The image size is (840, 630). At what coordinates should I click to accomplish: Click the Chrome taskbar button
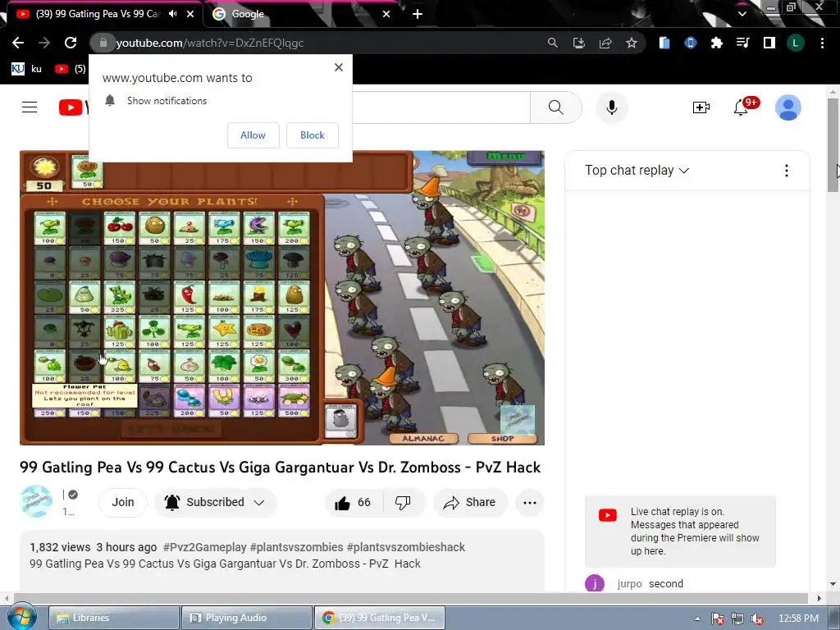[379, 618]
